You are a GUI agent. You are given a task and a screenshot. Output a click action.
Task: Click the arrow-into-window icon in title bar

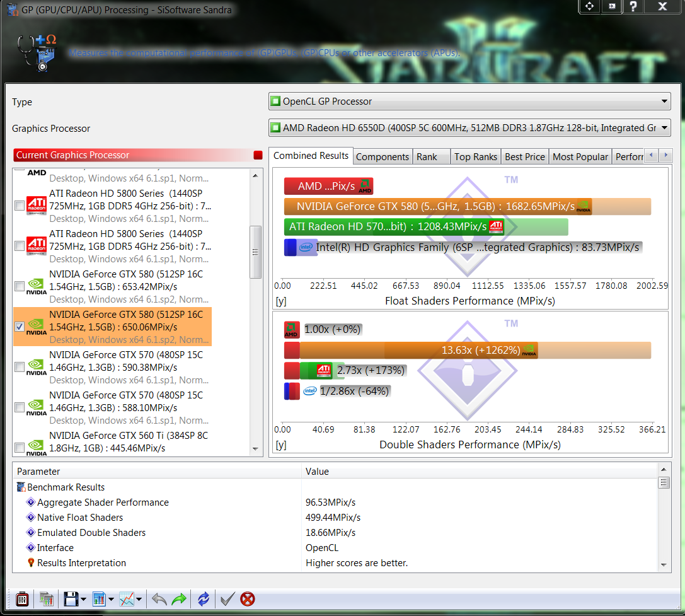pos(612,6)
